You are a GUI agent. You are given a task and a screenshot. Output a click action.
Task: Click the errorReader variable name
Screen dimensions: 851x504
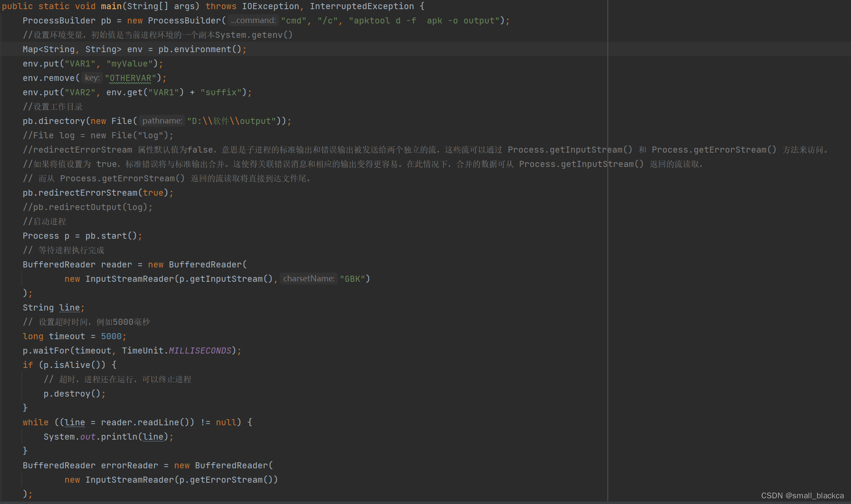130,465
